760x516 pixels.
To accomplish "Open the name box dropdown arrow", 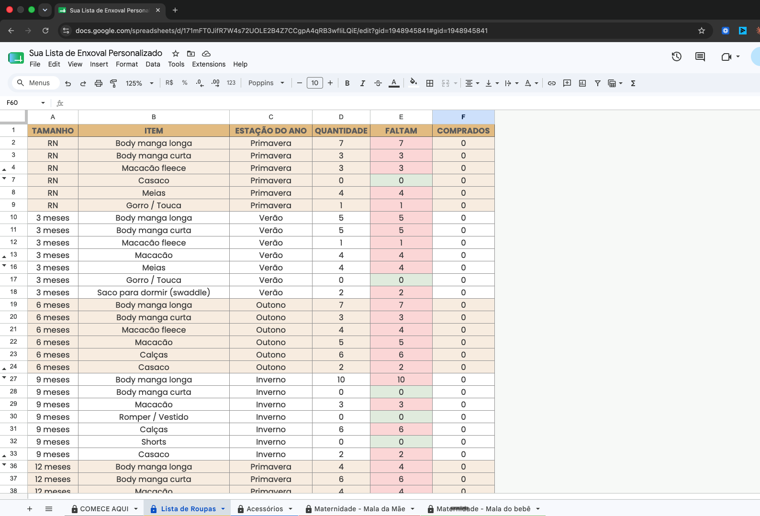I will 43,103.
